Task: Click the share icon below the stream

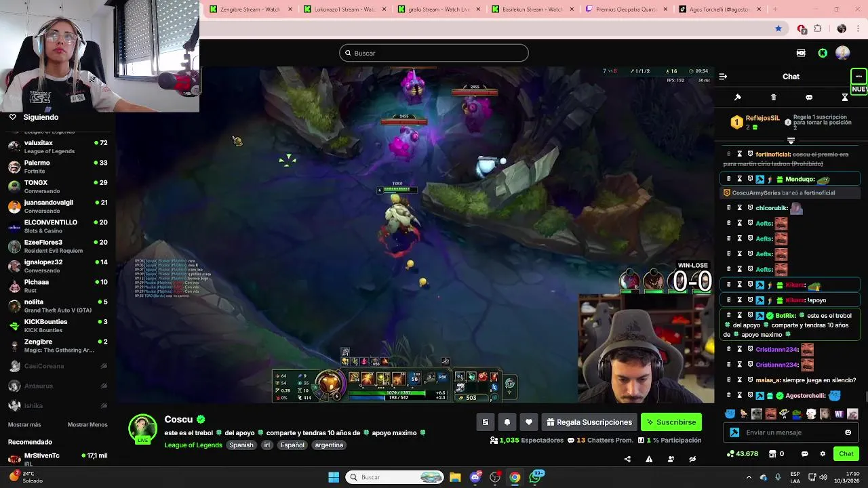Action: 627,459
